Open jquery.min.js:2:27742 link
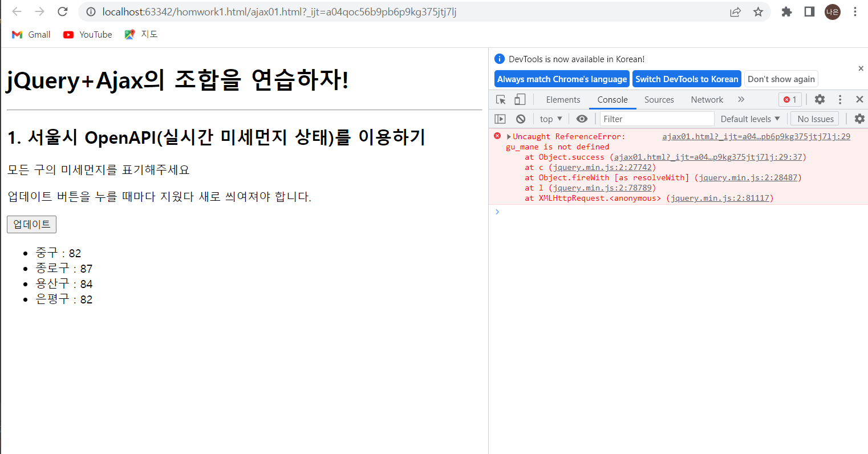Image resolution: width=868 pixels, height=454 pixels. [602, 167]
